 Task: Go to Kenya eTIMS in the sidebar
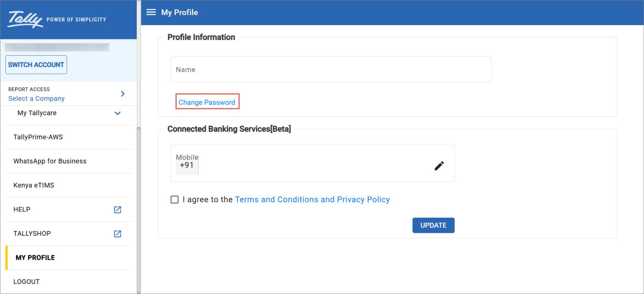[34, 185]
